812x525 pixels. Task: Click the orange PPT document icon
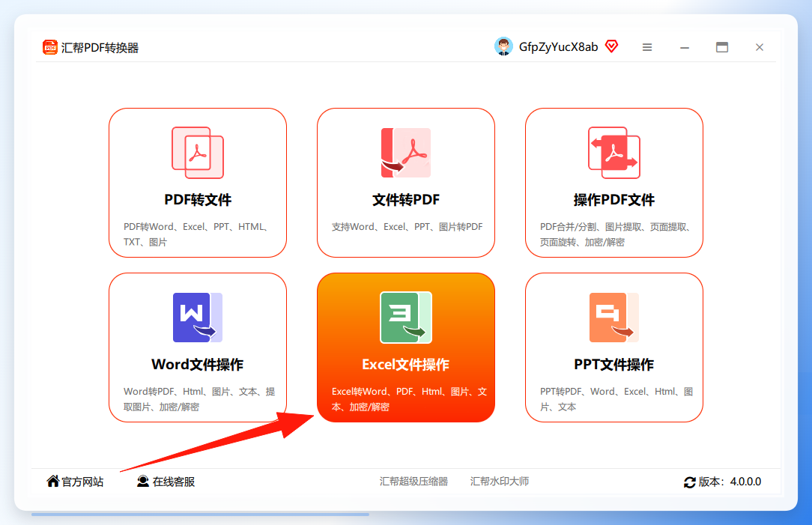[614, 318]
